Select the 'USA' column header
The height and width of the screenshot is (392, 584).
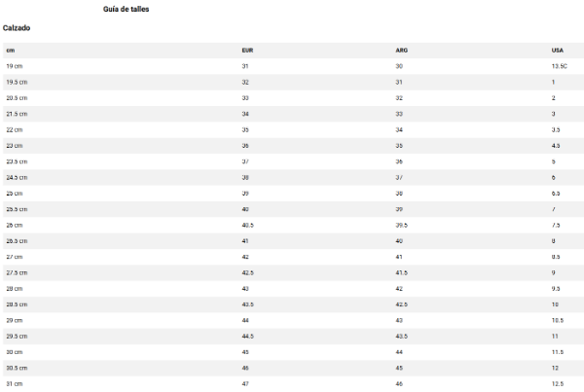(557, 50)
